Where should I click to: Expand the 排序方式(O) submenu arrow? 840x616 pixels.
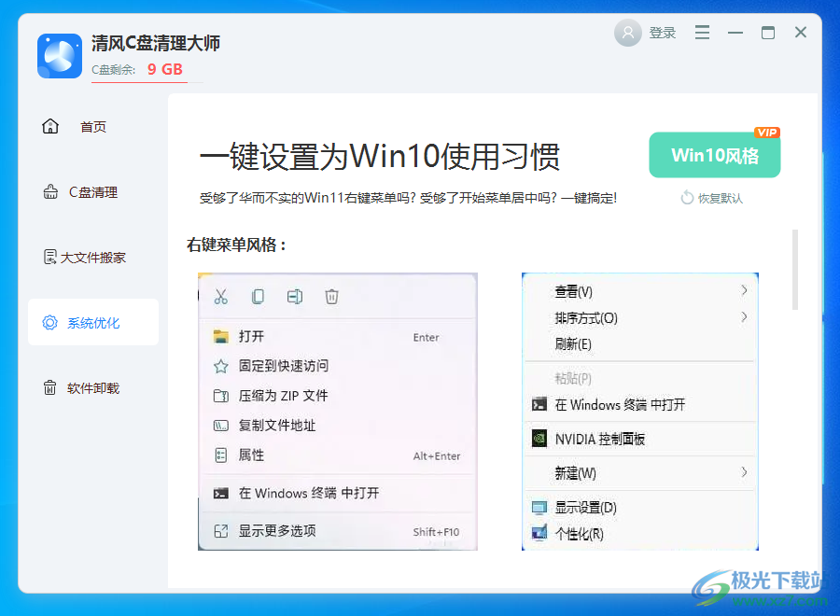pyautogui.click(x=745, y=318)
